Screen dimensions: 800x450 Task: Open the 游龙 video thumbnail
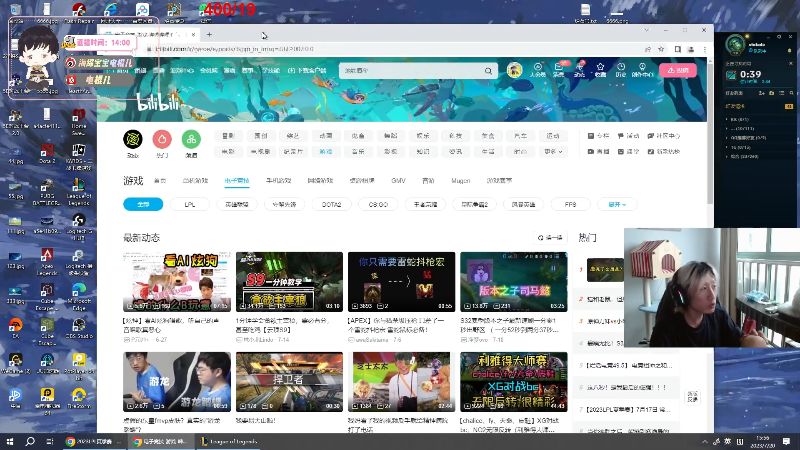[x=177, y=382]
